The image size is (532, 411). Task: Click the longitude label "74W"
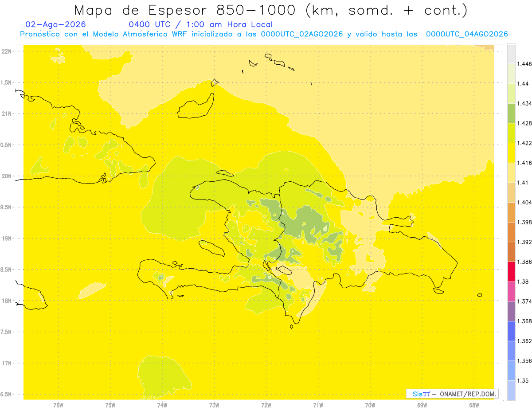(x=162, y=405)
